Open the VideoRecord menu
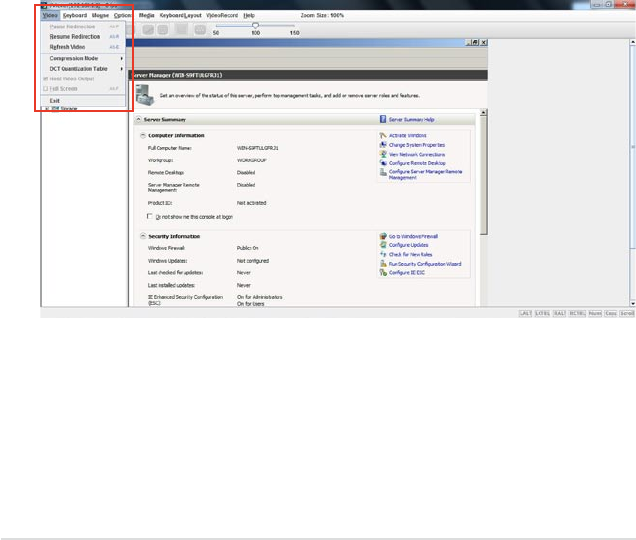This screenshot has width=636, height=540. coord(222,15)
